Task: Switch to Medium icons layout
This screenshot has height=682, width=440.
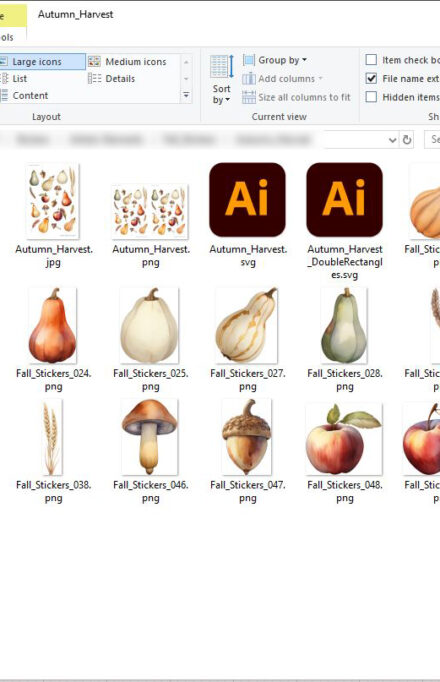Action: tap(127, 62)
